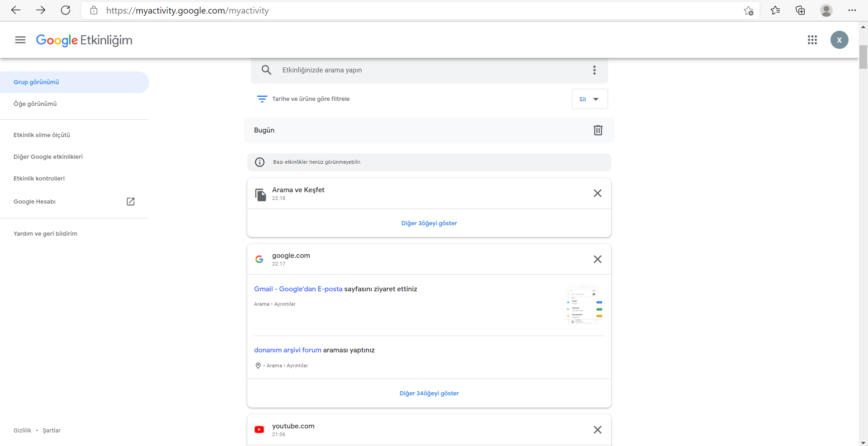Select Grup görünümü view
868x446 pixels.
point(36,82)
